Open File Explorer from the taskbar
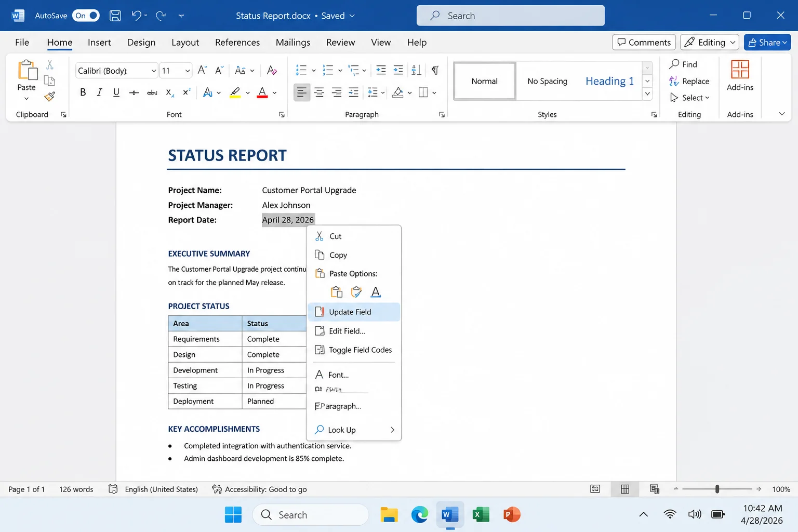798x532 pixels. tap(389, 515)
